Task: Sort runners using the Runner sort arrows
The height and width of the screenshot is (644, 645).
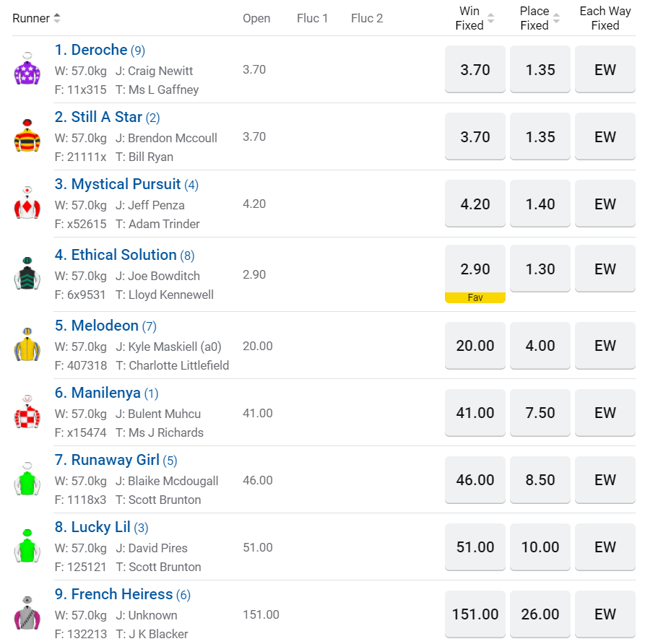Action: click(x=57, y=18)
